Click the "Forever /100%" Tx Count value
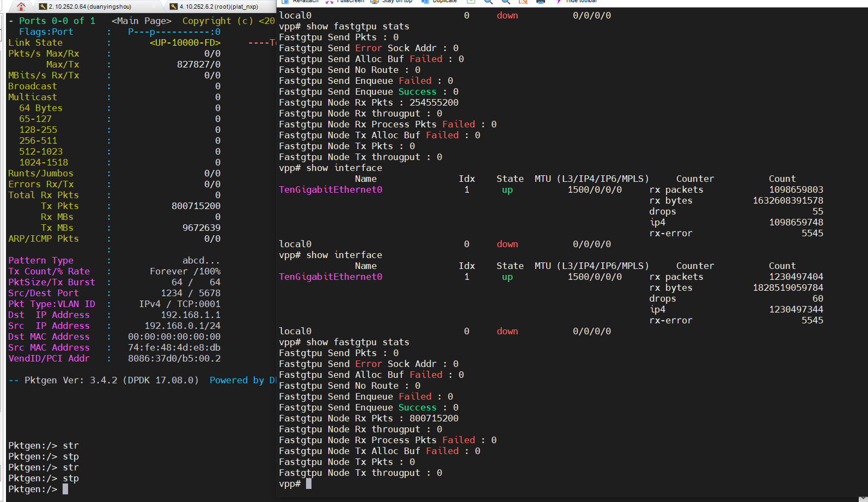The image size is (868, 502). click(185, 271)
